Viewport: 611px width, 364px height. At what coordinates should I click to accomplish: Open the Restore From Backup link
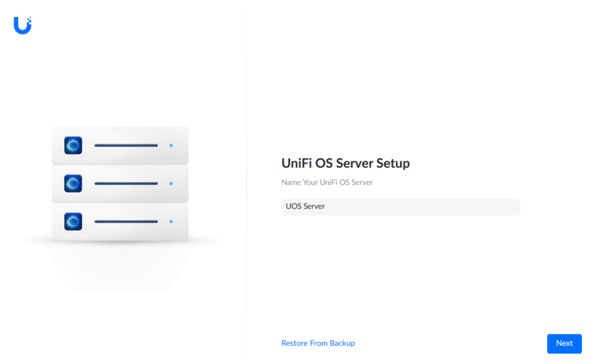(x=318, y=343)
